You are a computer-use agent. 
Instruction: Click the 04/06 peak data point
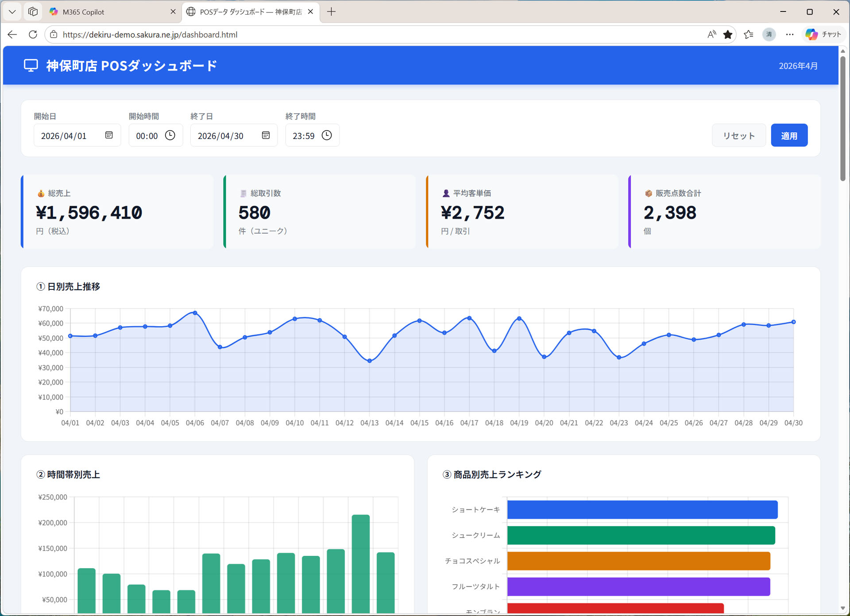point(195,313)
